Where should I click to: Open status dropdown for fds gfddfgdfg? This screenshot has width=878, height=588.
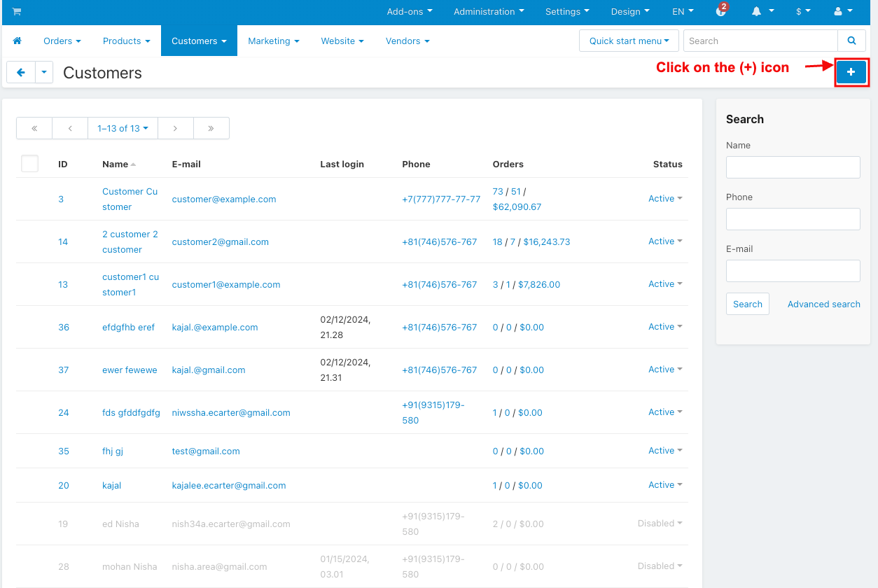point(665,412)
